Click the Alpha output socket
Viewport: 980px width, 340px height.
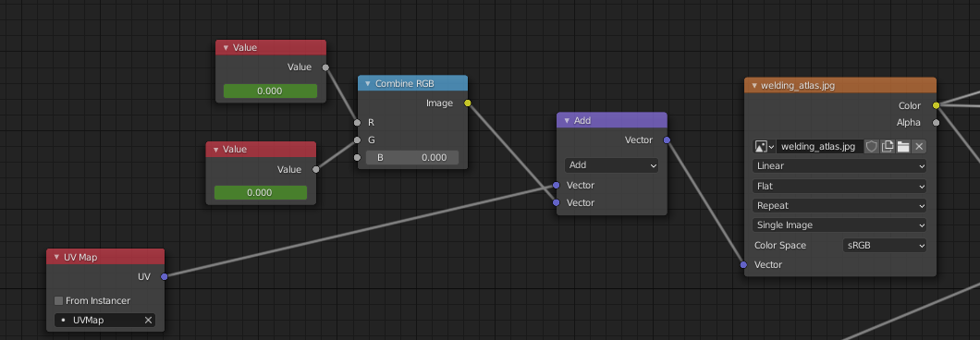936,123
